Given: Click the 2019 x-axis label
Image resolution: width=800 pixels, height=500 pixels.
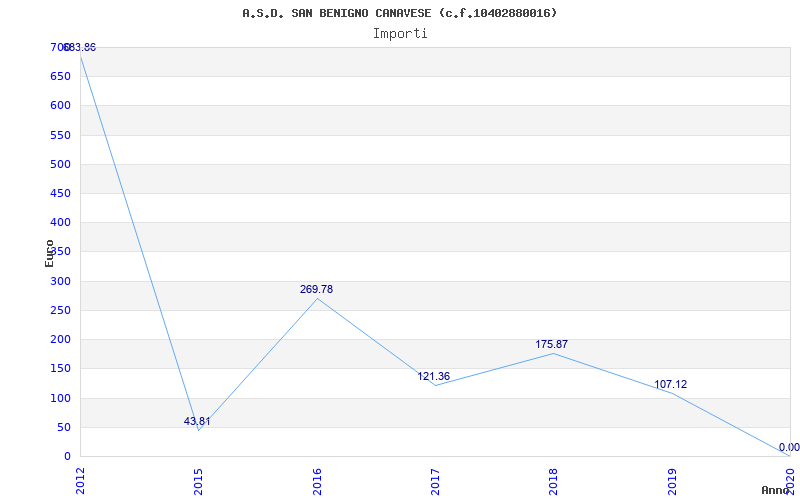Looking at the screenshot, I should click(672, 481).
